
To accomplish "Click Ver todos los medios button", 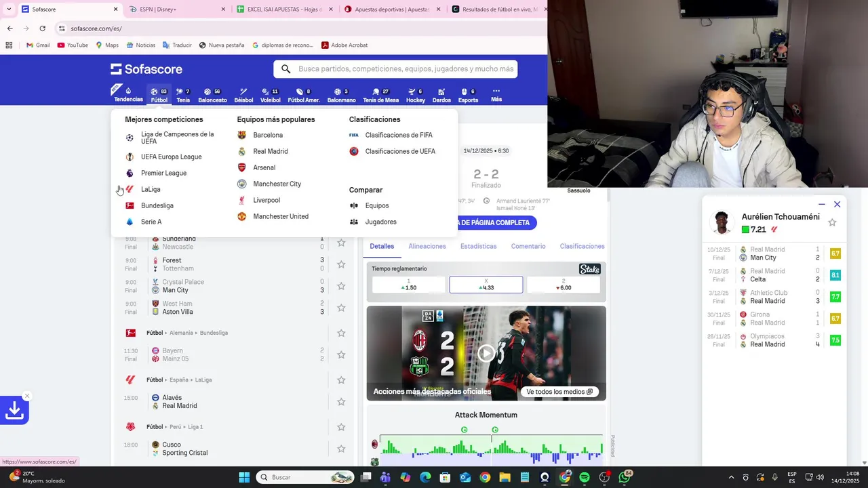I will tap(559, 392).
